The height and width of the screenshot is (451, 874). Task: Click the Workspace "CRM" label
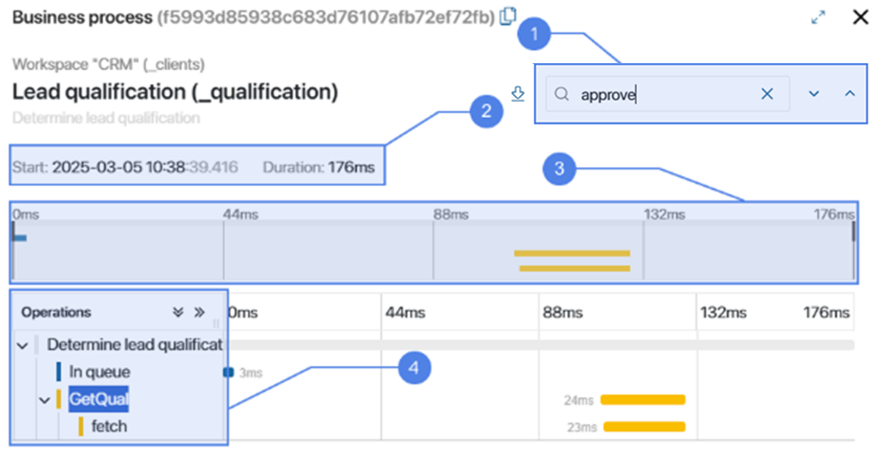(109, 65)
